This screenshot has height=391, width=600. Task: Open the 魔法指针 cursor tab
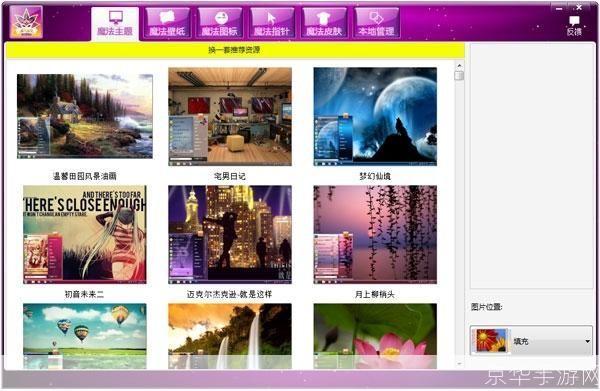[272, 23]
